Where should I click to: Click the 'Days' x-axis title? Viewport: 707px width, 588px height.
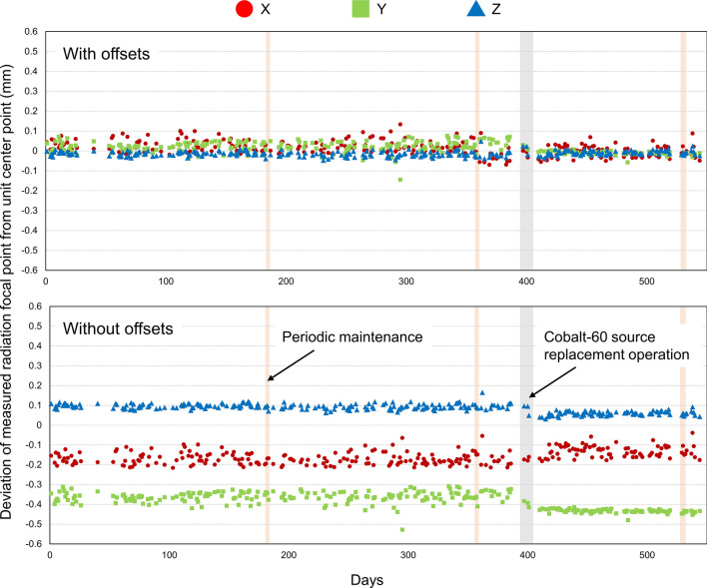tap(367, 580)
